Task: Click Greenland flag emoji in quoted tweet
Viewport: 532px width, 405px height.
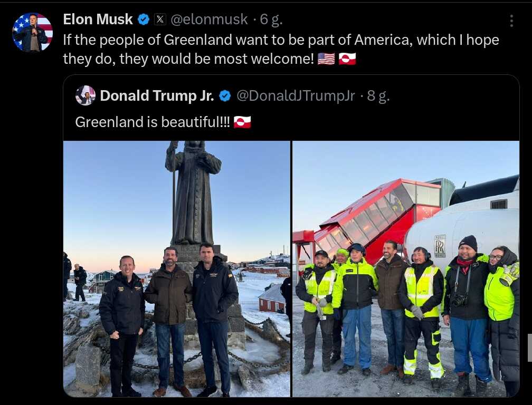Action: (242, 122)
